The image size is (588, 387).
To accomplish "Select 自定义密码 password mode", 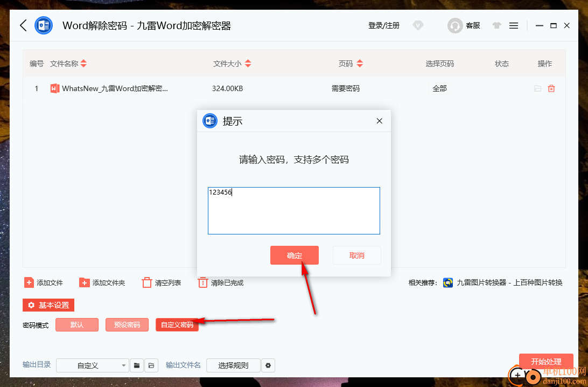I will tap(177, 324).
